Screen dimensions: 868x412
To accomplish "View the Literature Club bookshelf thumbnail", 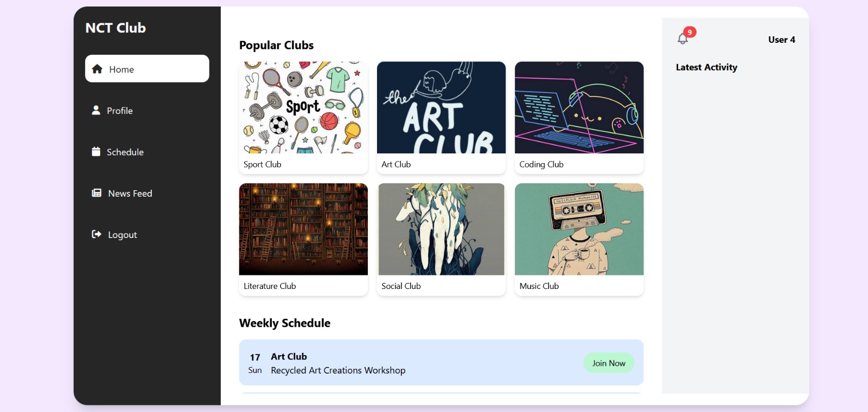I will pyautogui.click(x=303, y=229).
